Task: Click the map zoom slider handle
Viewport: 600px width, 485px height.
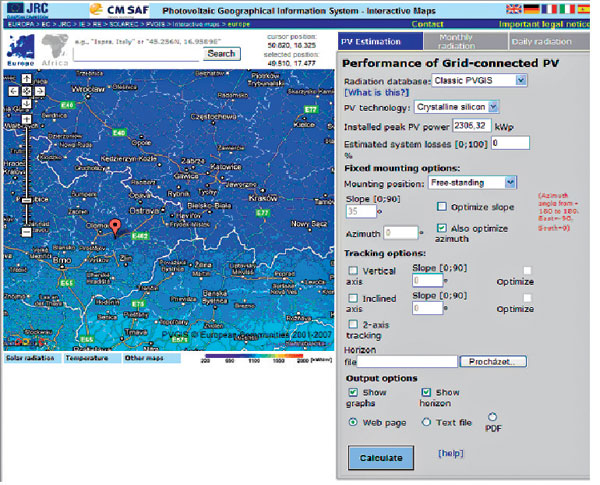Action: (26, 200)
